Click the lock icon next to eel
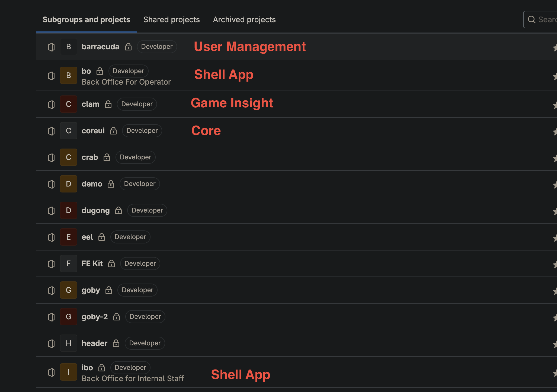Image resolution: width=557 pixels, height=392 pixels. [x=102, y=237]
